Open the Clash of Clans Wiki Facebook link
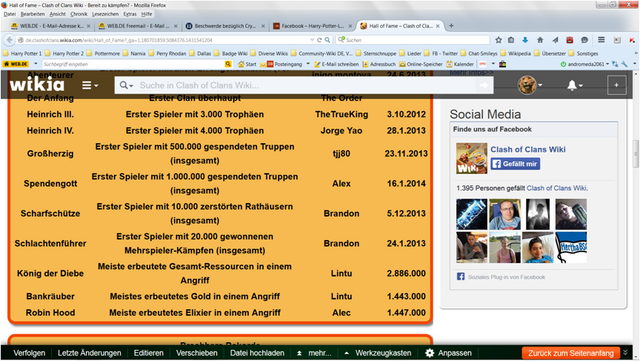640x361 pixels. [x=528, y=149]
